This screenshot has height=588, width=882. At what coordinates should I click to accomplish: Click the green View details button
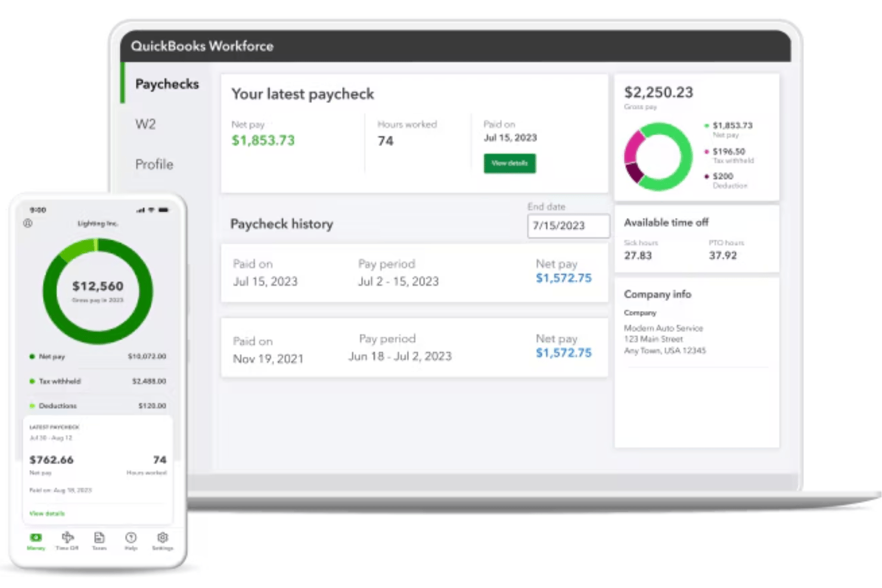click(510, 163)
